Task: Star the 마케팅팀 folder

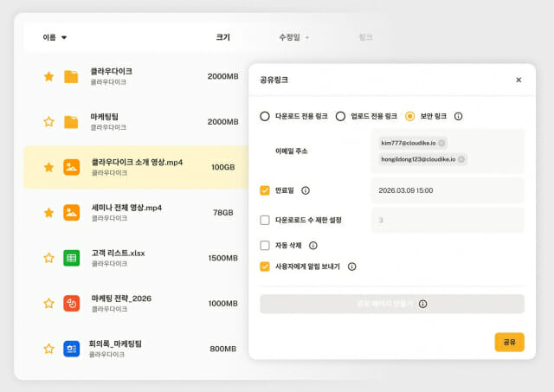Action: coord(48,122)
